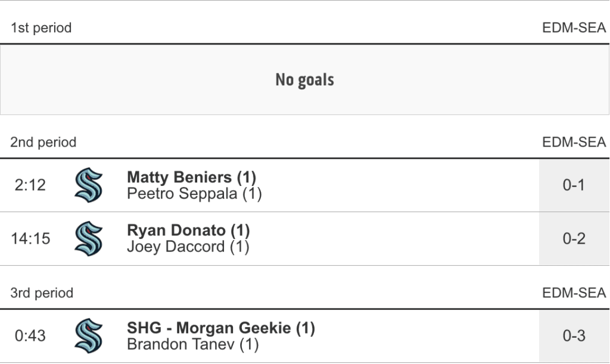Click Kraken logo beside Morgan Geekie goal

point(89,336)
